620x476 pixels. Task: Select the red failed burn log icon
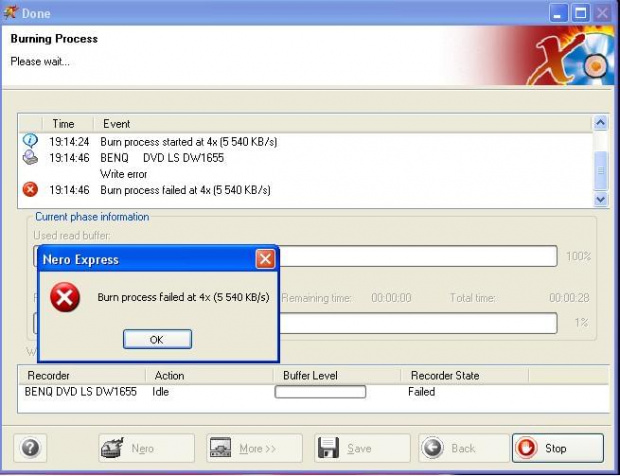tap(30, 189)
